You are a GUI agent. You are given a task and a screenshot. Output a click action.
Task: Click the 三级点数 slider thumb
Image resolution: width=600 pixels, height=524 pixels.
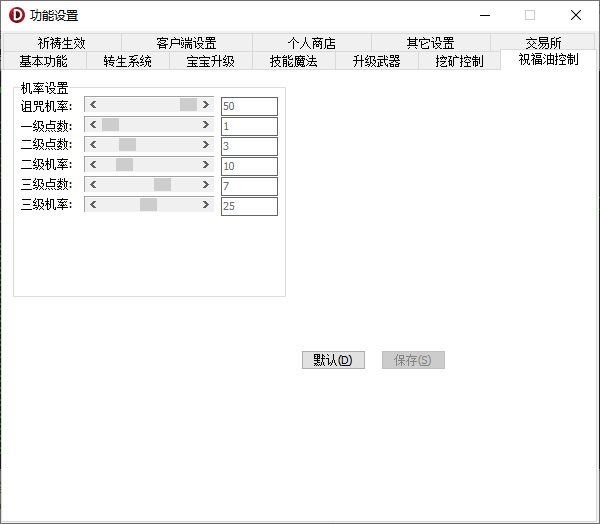tap(162, 185)
